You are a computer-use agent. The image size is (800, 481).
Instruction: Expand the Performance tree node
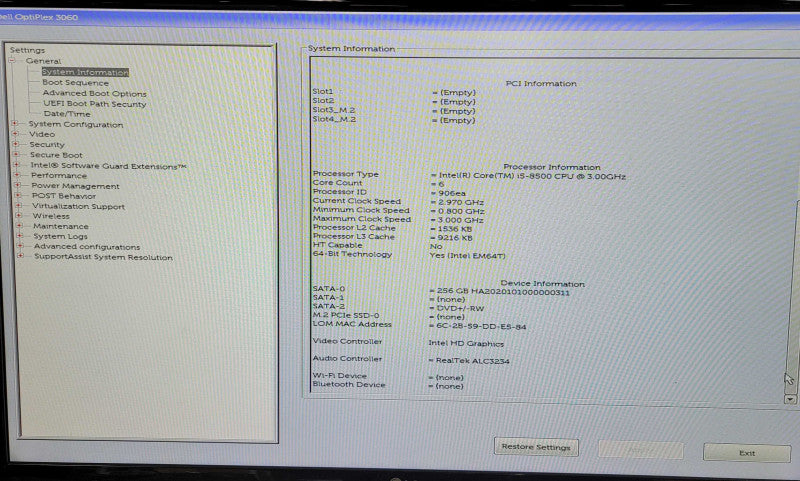pos(17,175)
